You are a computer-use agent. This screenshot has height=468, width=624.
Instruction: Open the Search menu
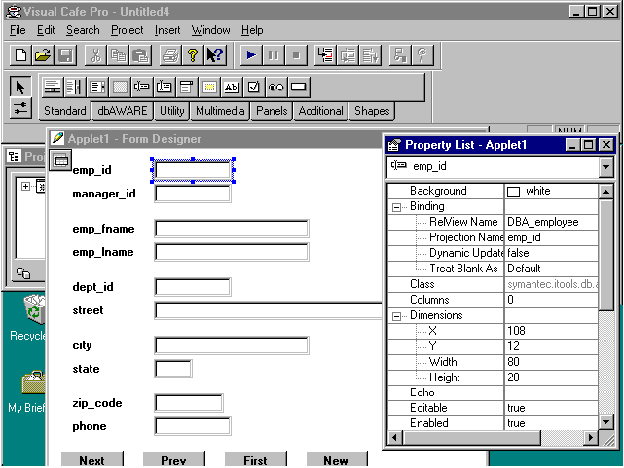pos(83,30)
